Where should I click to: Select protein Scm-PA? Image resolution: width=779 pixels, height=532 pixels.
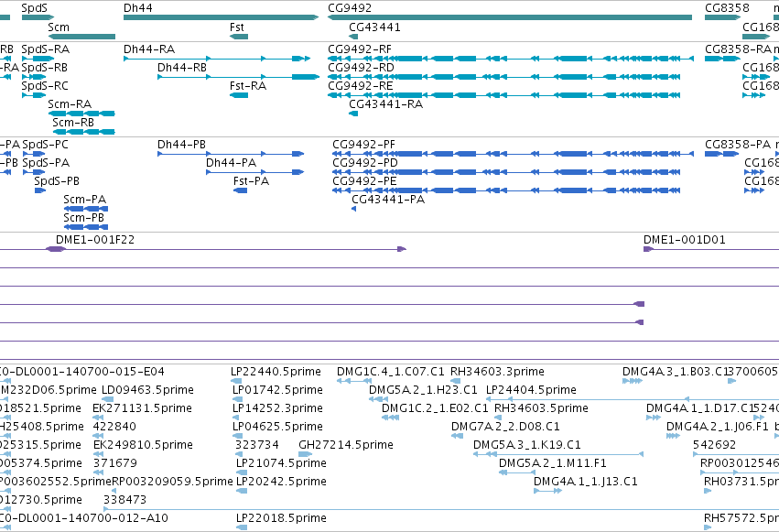coord(86,209)
